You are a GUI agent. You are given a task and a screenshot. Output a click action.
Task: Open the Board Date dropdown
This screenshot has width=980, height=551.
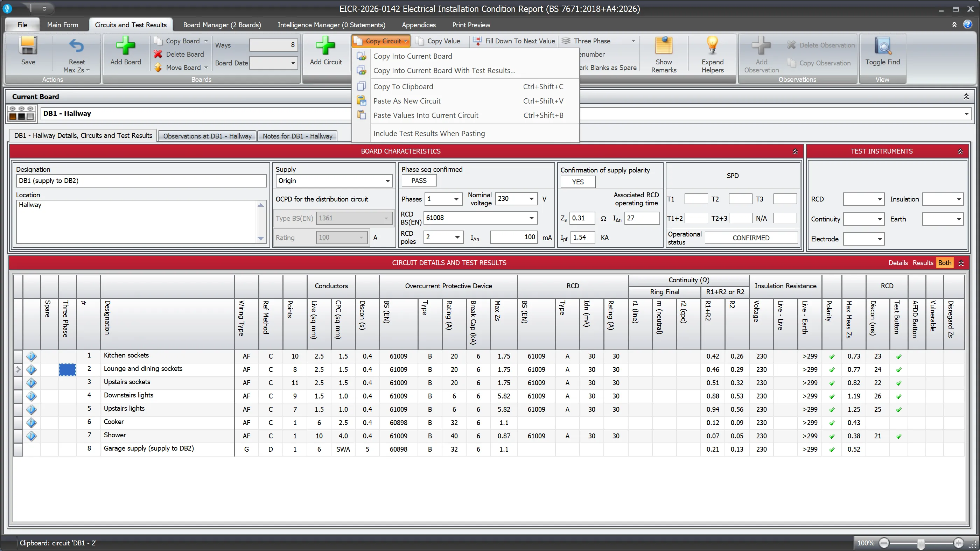pos(293,63)
